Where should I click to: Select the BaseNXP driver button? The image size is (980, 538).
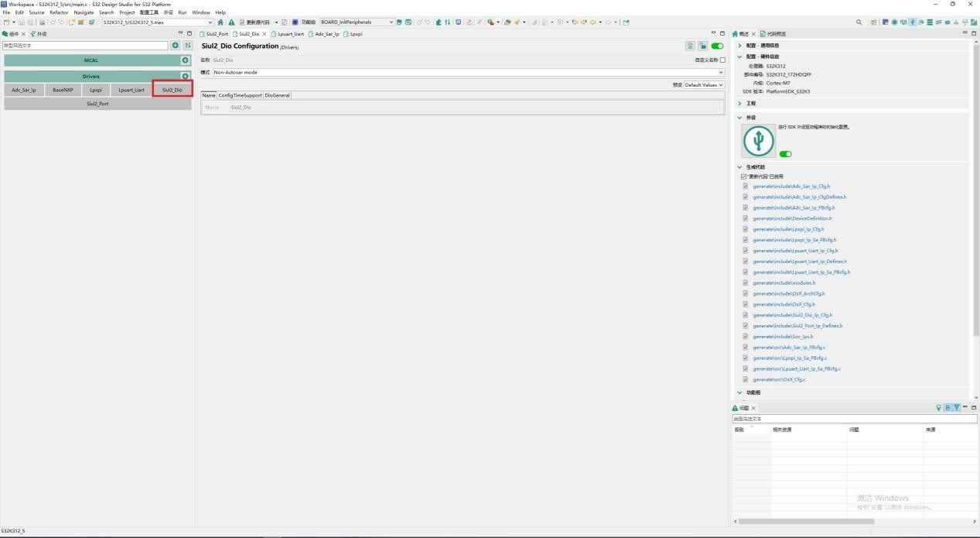(63, 90)
